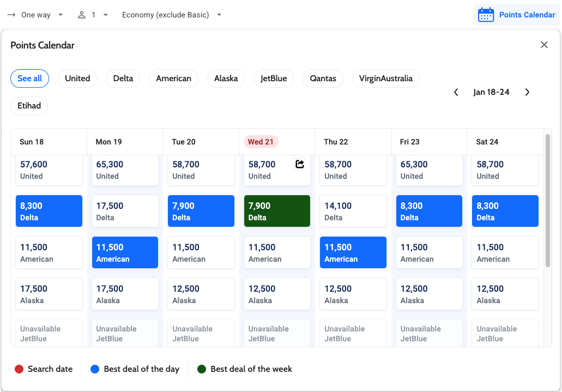Open the One way trip type dropdown
The width and height of the screenshot is (562, 392).
coord(36,15)
